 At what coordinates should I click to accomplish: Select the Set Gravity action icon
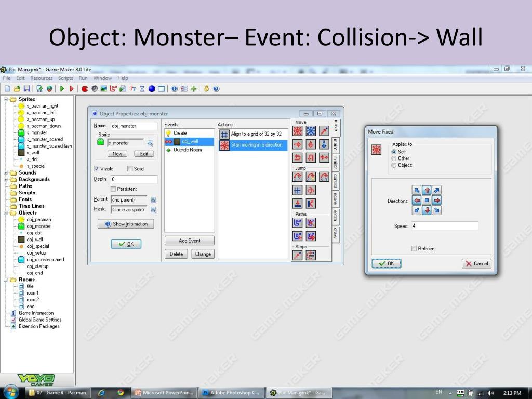[324, 144]
